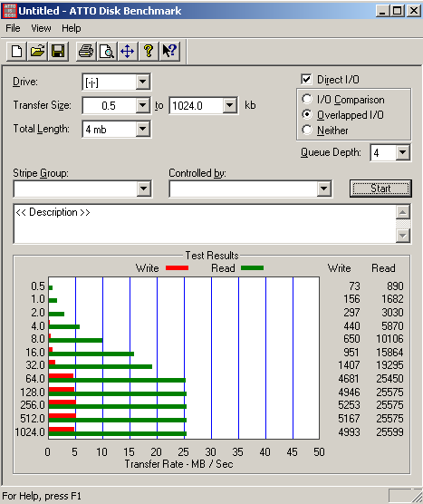Click the read value 890
The image size is (423, 504).
395,286
